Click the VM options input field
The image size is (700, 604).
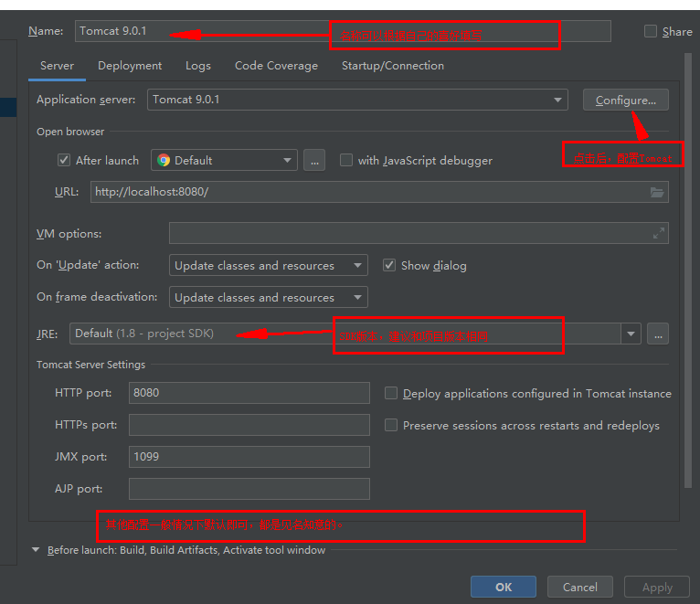click(x=419, y=233)
